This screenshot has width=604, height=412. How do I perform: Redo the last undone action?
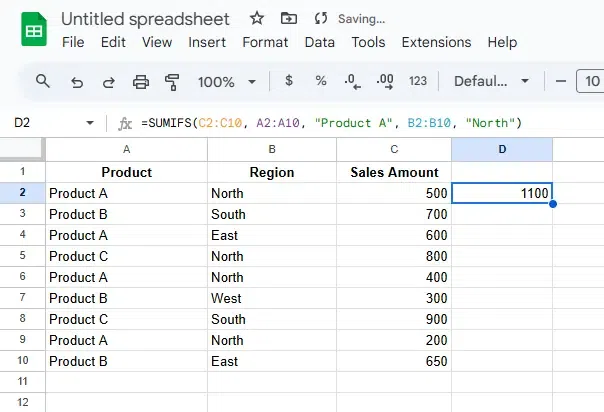(x=108, y=81)
